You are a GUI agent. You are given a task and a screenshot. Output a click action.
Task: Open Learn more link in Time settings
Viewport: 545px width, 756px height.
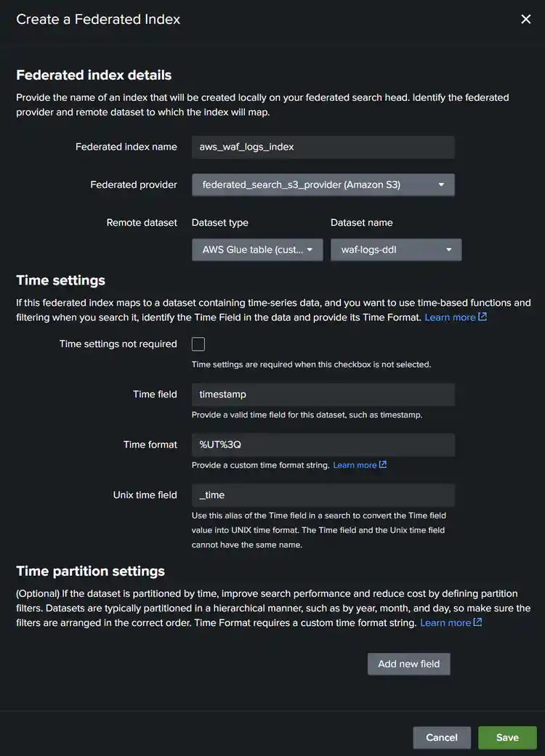pyautogui.click(x=450, y=317)
